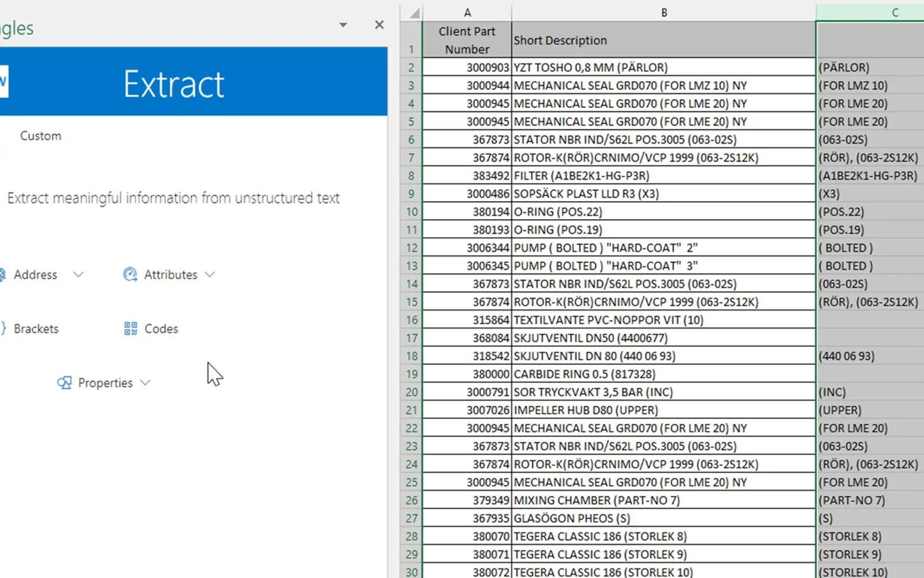
Task: Open the task pane options dropdown arrow
Action: pyautogui.click(x=343, y=25)
